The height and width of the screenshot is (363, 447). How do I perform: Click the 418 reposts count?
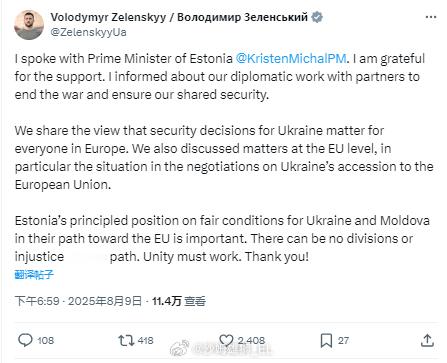click(x=146, y=340)
